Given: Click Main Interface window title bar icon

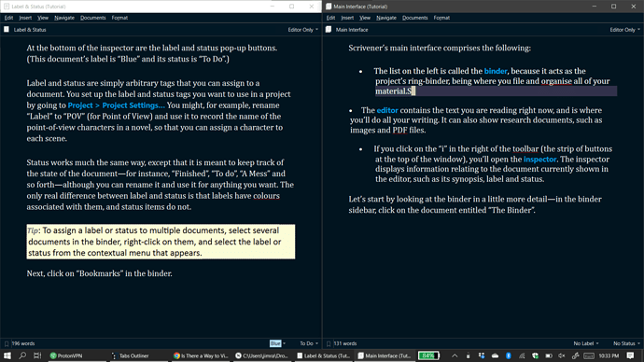Looking at the screenshot, I should point(329,7).
